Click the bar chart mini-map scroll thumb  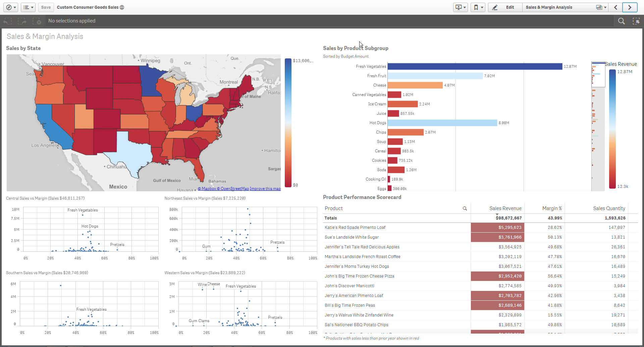[x=598, y=75]
